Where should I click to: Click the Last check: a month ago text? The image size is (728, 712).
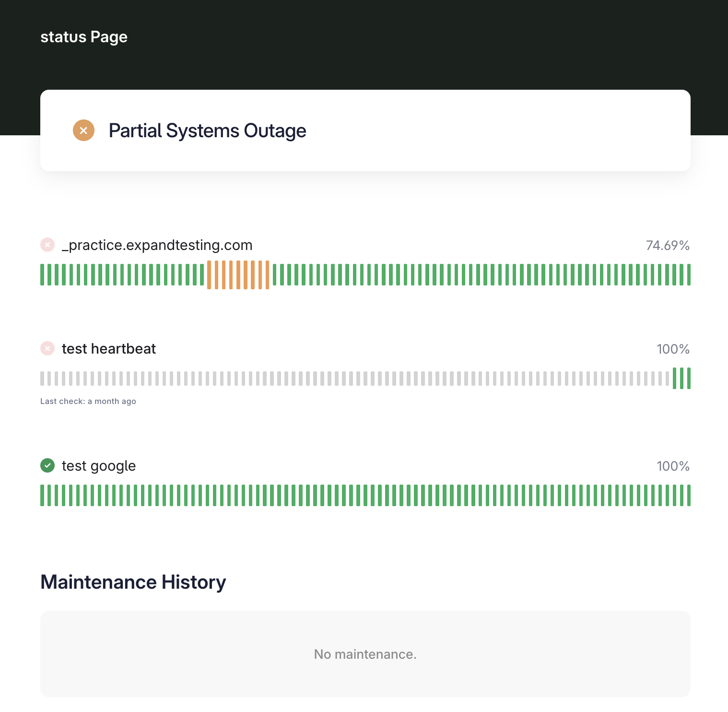88,401
